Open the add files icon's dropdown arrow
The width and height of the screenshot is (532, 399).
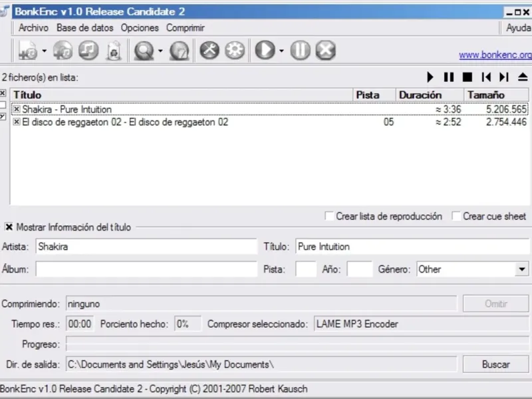44,51
